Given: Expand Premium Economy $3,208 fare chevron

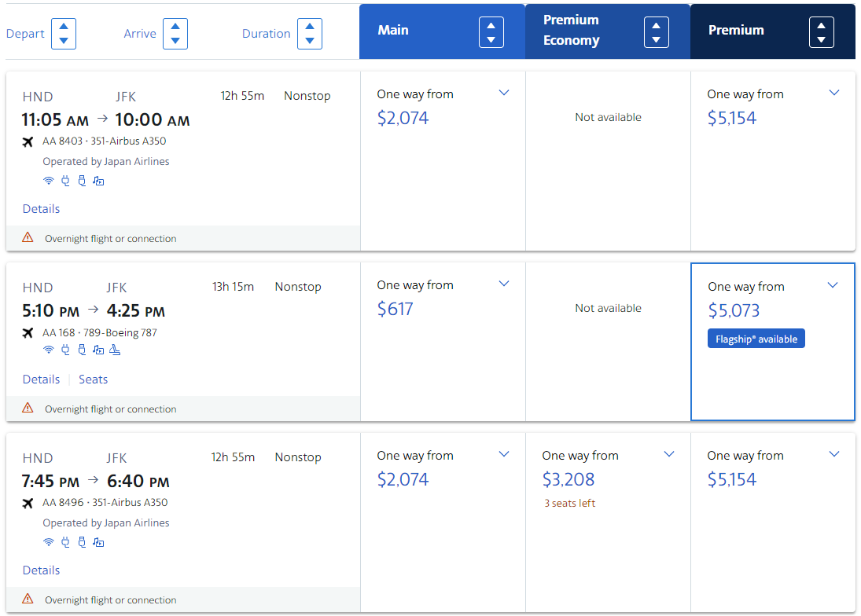Looking at the screenshot, I should click(x=669, y=453).
